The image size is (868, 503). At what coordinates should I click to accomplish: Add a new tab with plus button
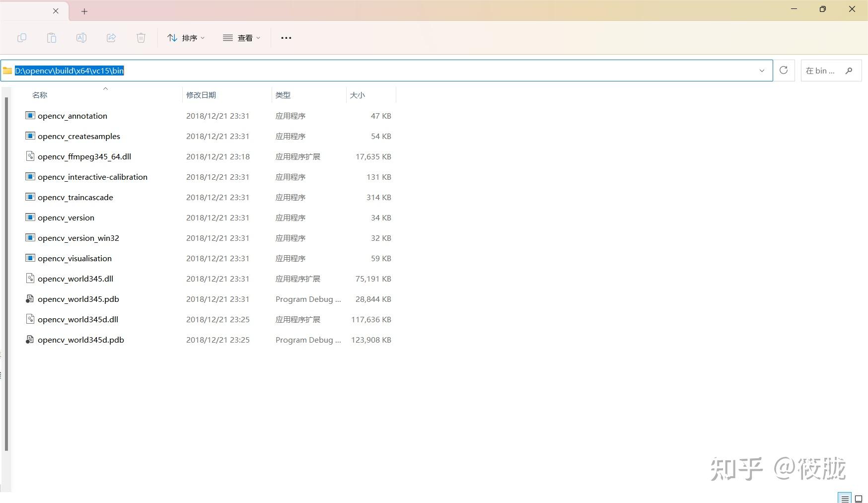click(84, 11)
